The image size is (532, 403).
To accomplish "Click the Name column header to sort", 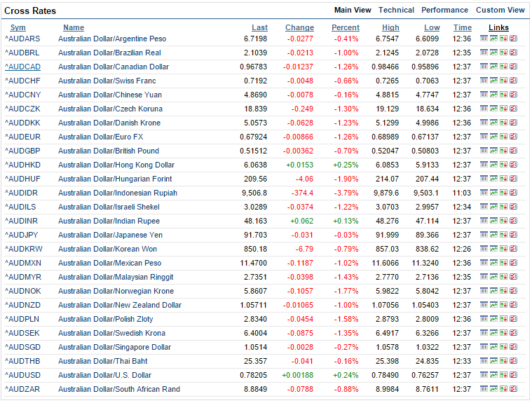I will [x=74, y=28].
